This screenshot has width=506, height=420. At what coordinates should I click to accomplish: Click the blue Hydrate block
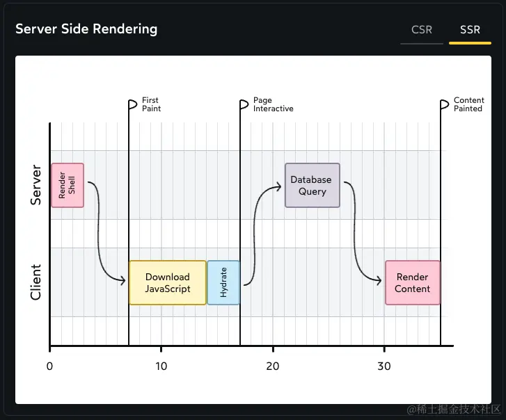pos(223,283)
